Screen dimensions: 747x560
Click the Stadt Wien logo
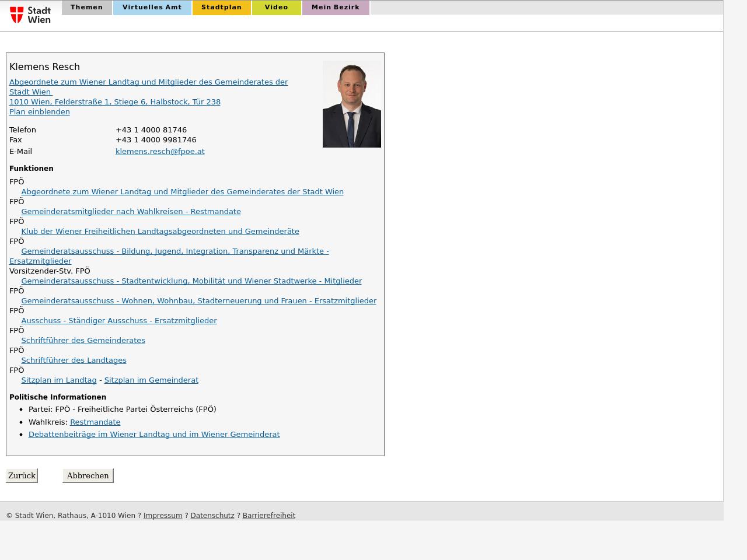[30, 15]
